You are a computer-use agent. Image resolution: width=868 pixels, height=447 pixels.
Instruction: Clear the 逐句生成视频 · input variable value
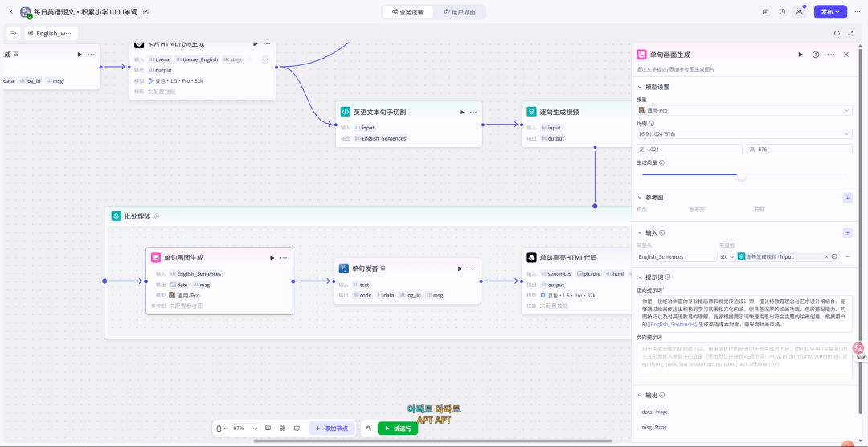(826, 257)
